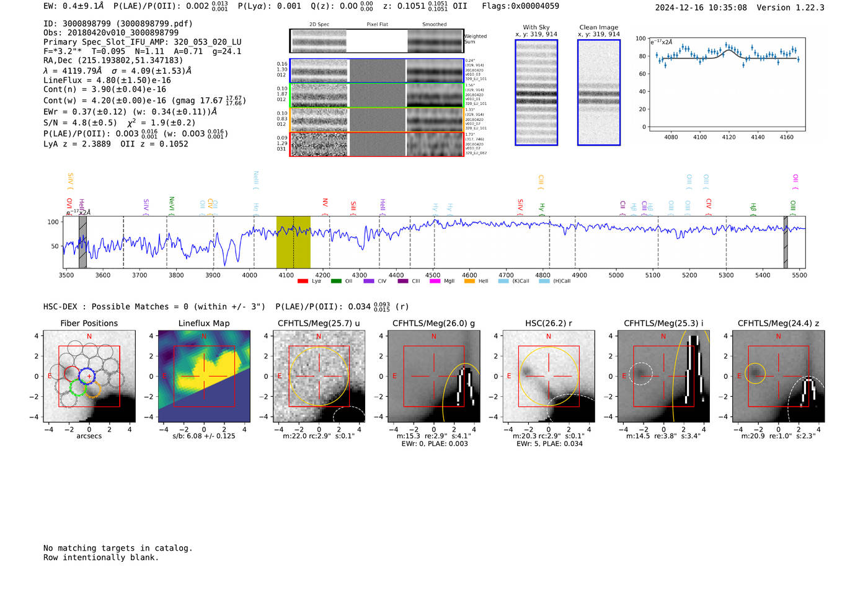Select the (K)CaII legend swatch
This screenshot has height=591, width=868.
coord(503,281)
